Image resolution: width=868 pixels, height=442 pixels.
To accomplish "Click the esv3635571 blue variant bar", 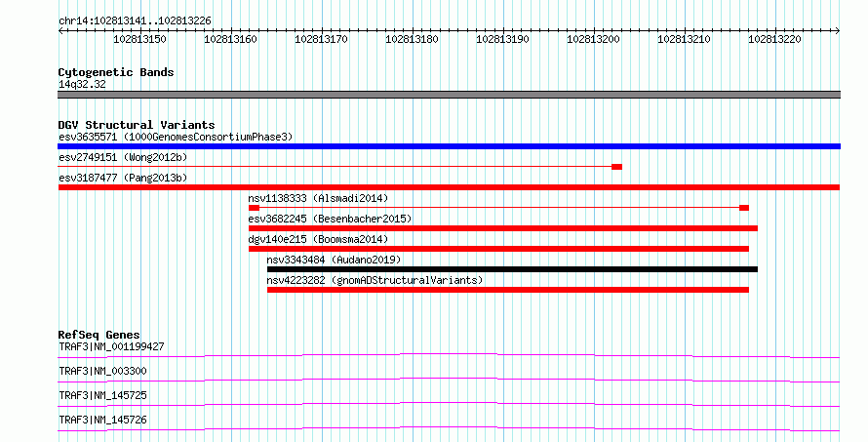I will pyautogui.click(x=449, y=146).
